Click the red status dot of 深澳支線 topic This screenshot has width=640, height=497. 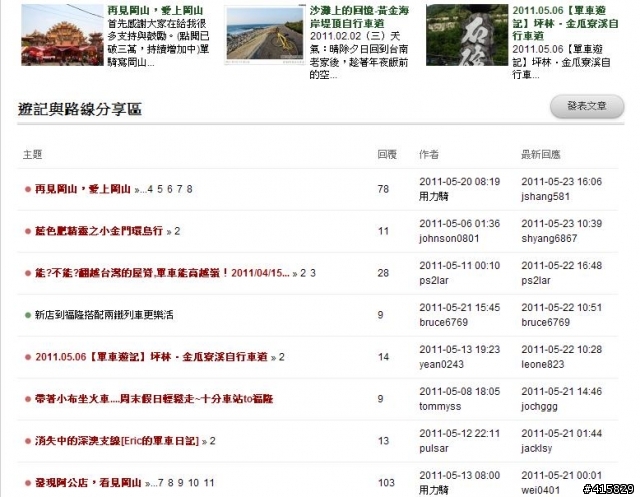(x=28, y=441)
